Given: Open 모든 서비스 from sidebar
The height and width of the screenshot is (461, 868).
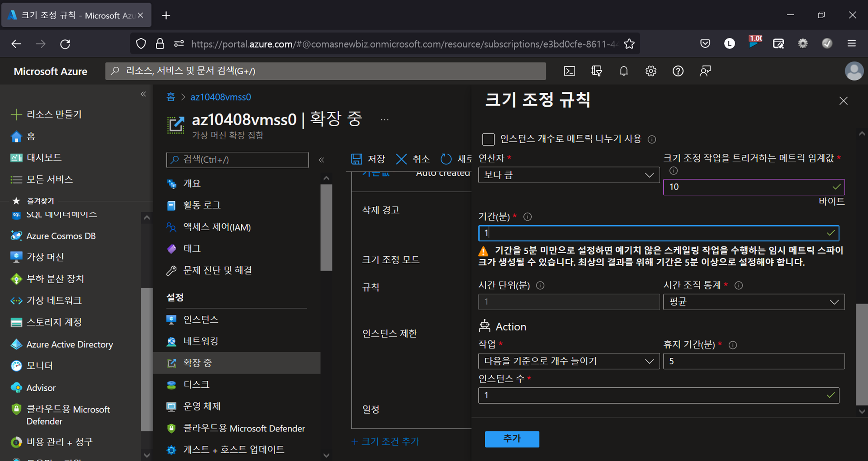Looking at the screenshot, I should coord(42,180).
